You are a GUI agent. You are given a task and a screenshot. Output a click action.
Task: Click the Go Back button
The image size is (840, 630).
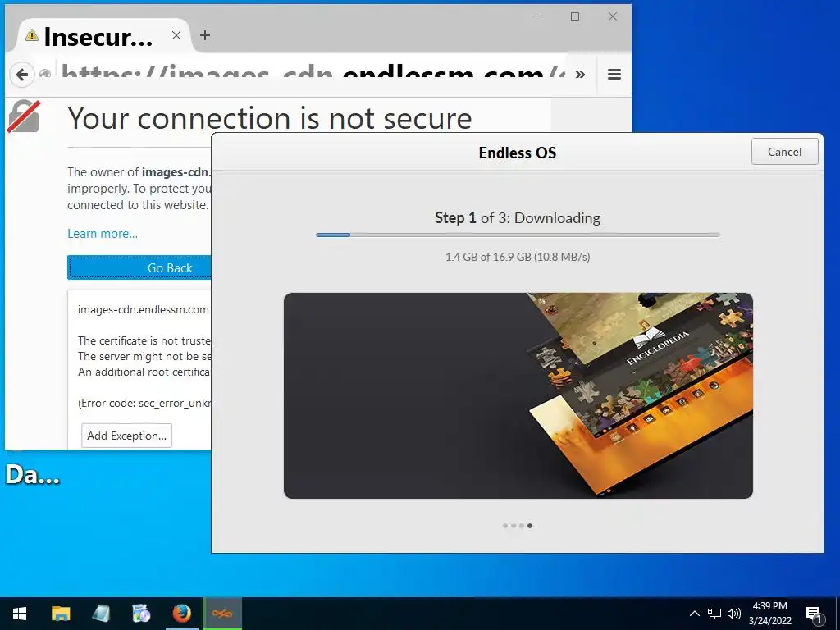(x=139, y=267)
